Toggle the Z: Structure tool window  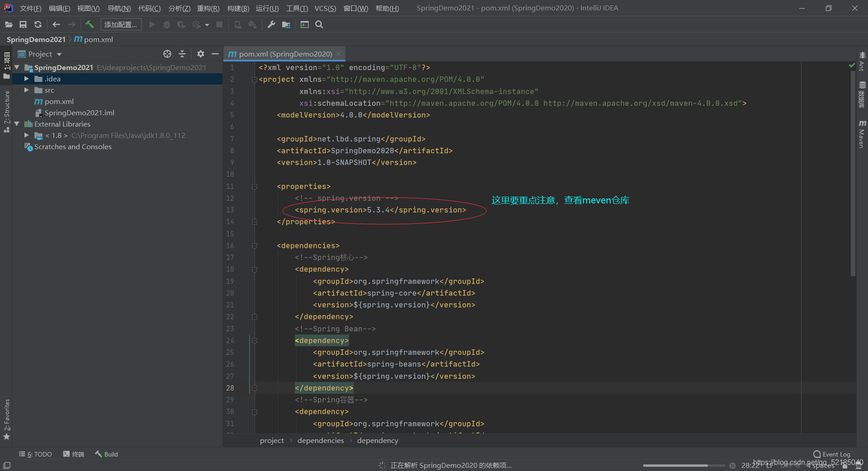(6, 111)
